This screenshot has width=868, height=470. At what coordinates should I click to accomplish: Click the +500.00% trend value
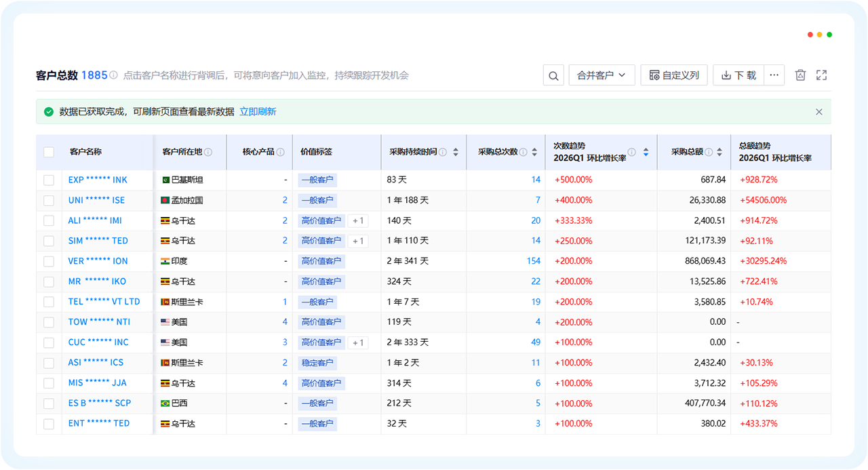[574, 180]
